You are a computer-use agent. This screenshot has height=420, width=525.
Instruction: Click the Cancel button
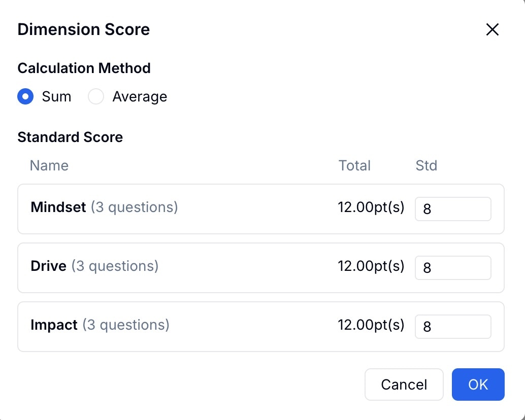[x=404, y=384]
